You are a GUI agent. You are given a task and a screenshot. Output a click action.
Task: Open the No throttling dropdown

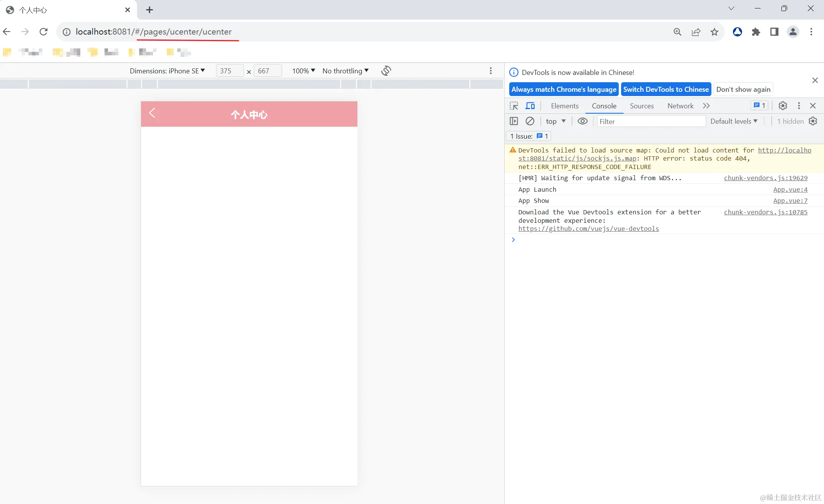[x=345, y=71]
